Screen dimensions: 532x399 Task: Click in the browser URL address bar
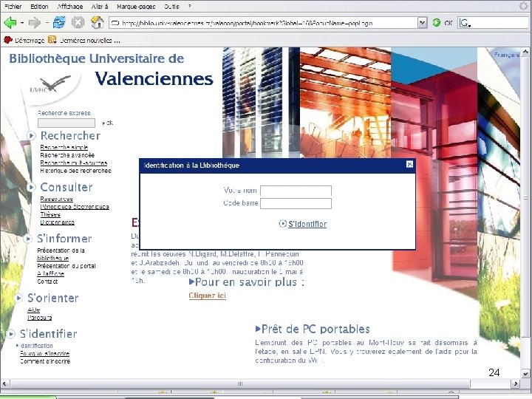[x=264, y=23]
